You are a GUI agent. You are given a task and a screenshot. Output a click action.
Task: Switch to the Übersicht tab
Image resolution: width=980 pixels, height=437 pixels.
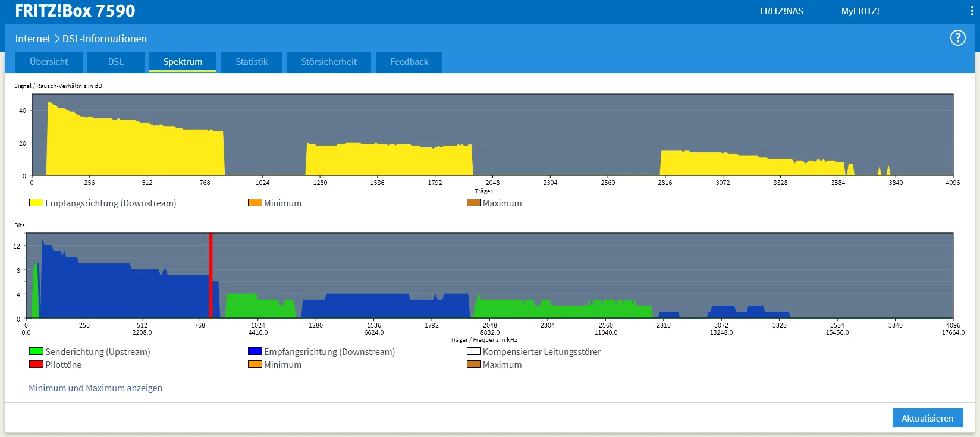pos(49,62)
